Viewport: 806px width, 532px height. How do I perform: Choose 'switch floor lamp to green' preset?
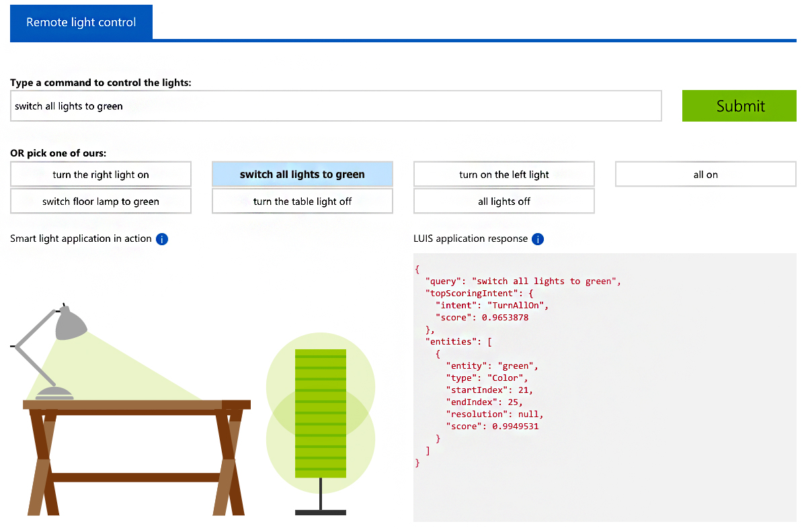click(x=101, y=202)
